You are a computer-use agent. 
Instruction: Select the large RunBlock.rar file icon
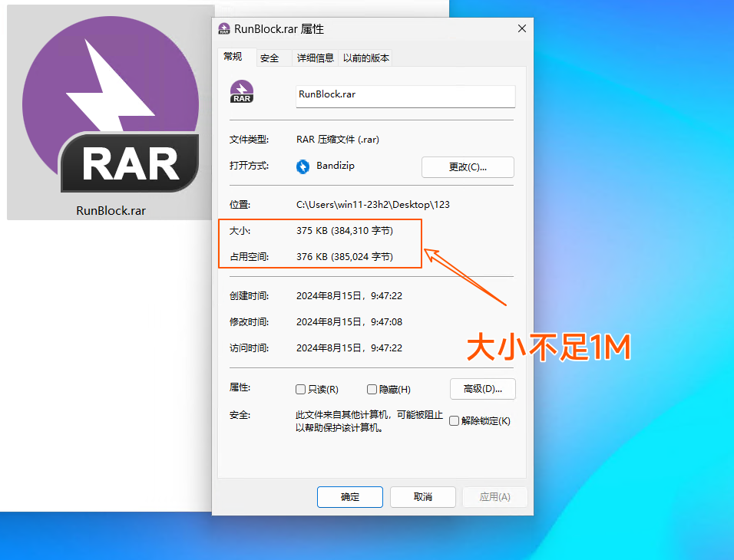[111, 105]
